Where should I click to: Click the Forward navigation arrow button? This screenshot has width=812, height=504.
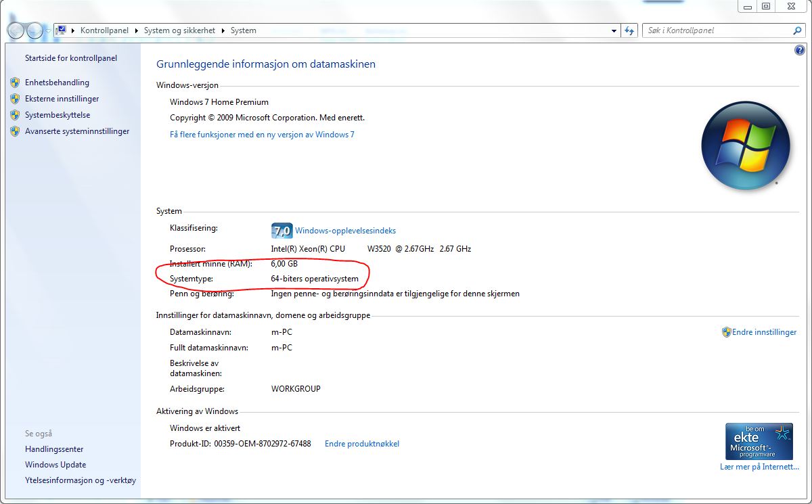(34, 30)
